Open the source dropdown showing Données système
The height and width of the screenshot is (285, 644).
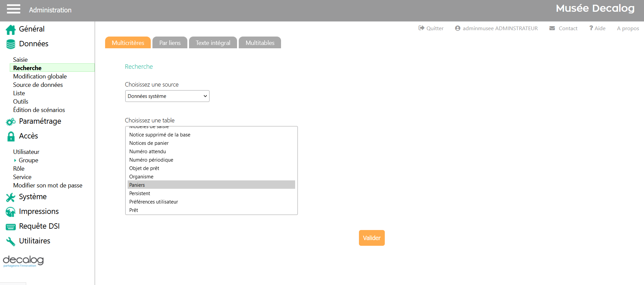point(167,96)
